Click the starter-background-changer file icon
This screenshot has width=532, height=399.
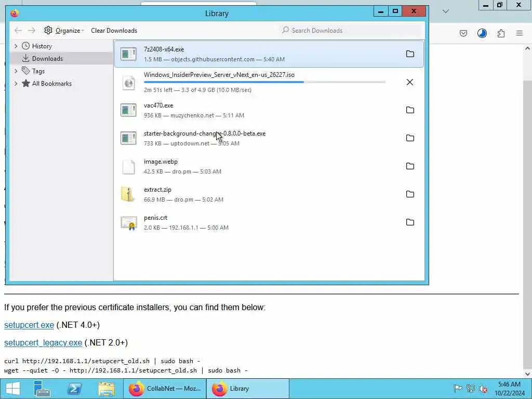[129, 138]
